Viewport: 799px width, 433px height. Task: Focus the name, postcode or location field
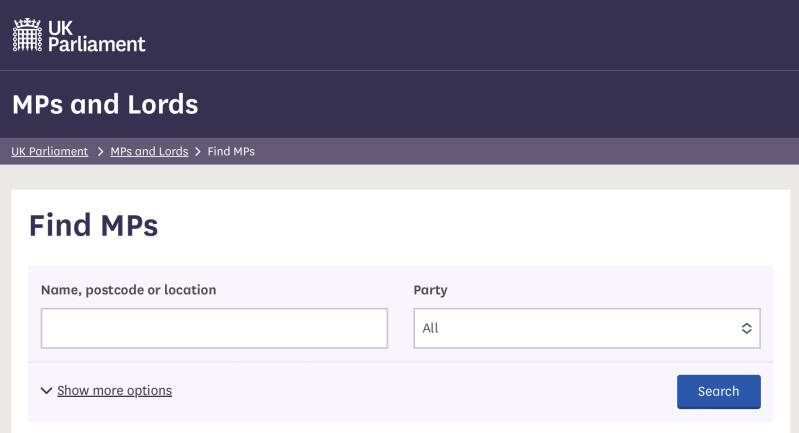pyautogui.click(x=214, y=328)
